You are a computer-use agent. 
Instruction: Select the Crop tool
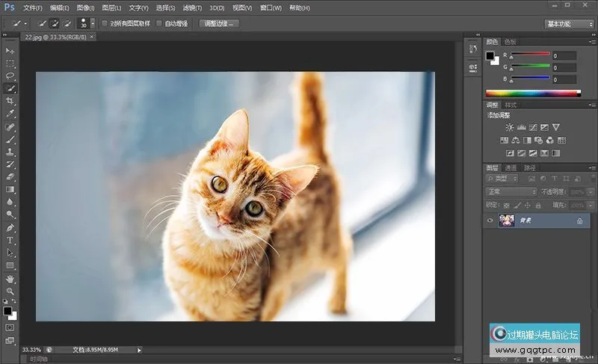pyautogui.click(x=10, y=101)
